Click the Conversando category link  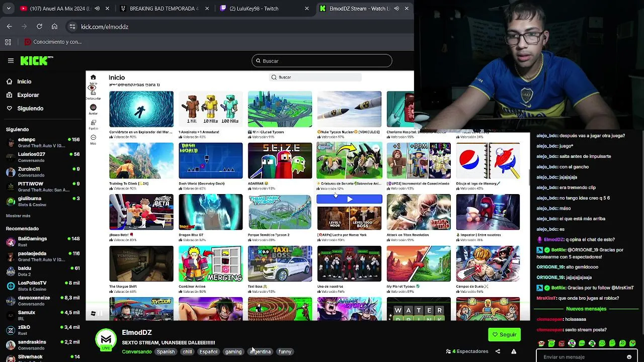[x=136, y=352]
